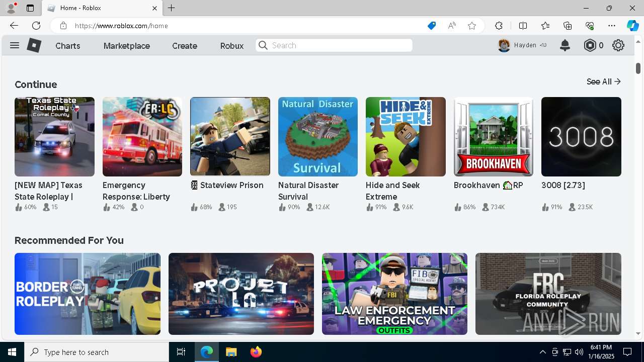644x362 pixels.
Task: Open the Windows notification center
Action: (x=627, y=352)
